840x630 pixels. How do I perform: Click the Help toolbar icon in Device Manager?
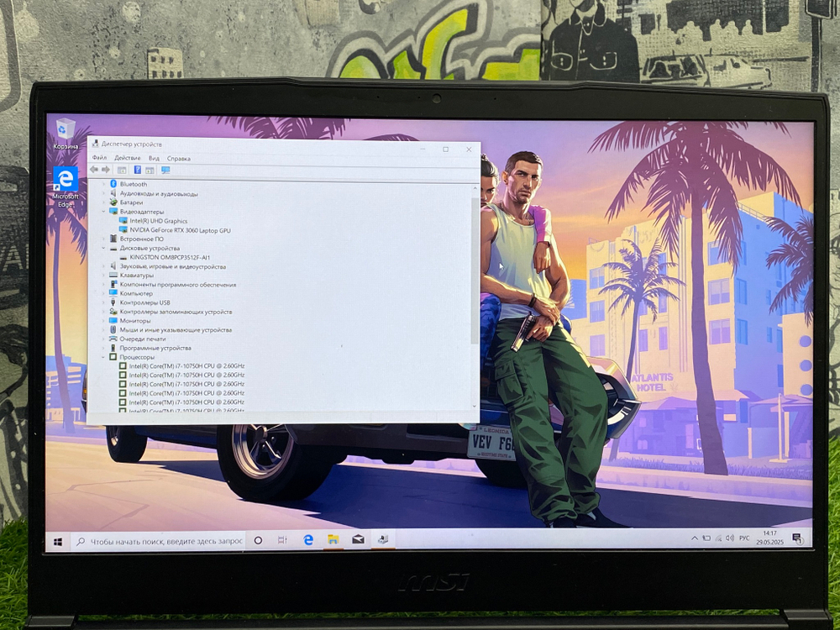coord(136,168)
